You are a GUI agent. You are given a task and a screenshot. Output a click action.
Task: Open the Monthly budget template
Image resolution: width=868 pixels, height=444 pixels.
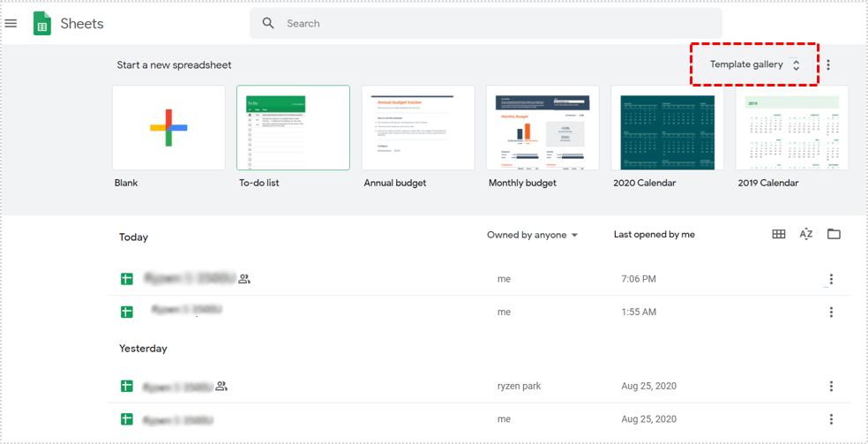[542, 128]
